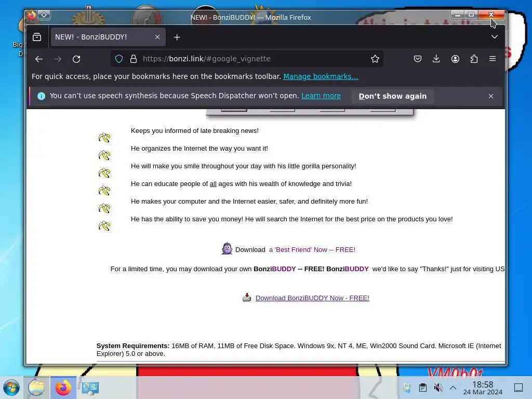This screenshot has height=399, width=532.
Task: Open the clock showing 18:58
Action: (x=483, y=388)
